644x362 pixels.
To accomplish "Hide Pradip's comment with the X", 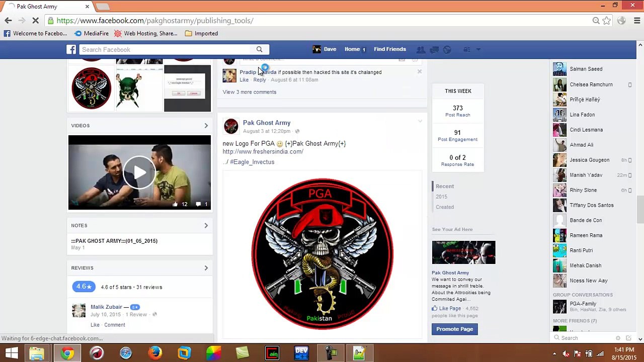I will (x=419, y=71).
